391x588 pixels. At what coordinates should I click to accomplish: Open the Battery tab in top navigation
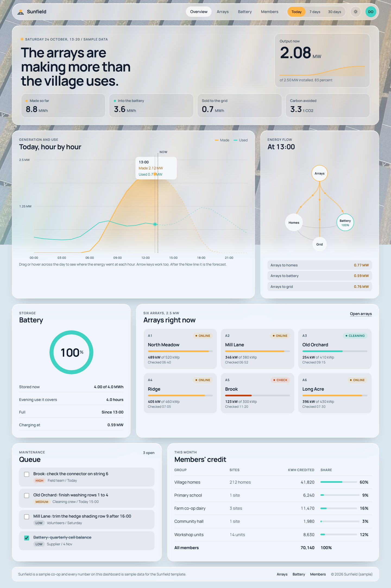pyautogui.click(x=245, y=12)
